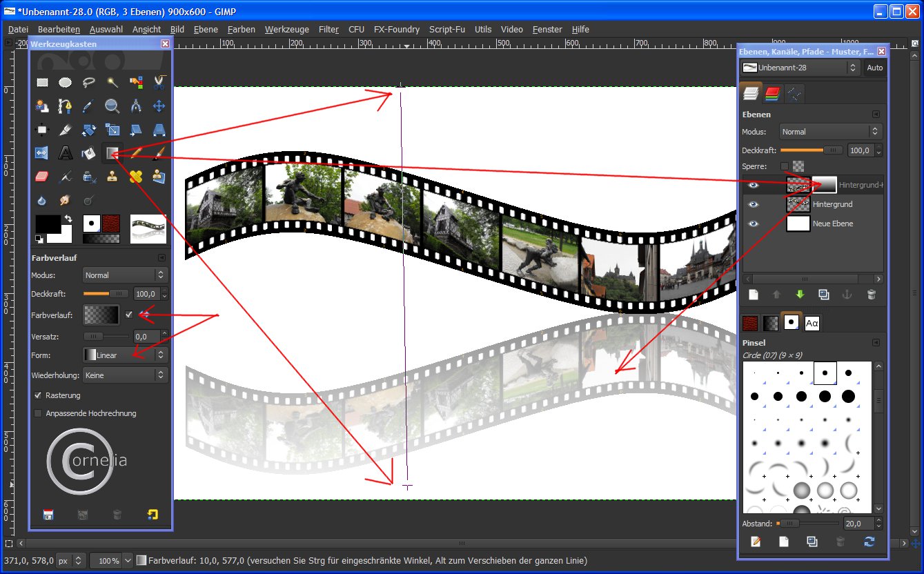Open the px unit dropdown in status bar
The image size is (924, 574).
[x=70, y=561]
